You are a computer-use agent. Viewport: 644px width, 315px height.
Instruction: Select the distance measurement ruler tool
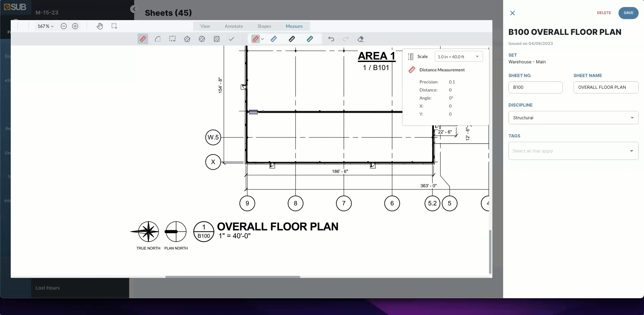[x=143, y=39]
